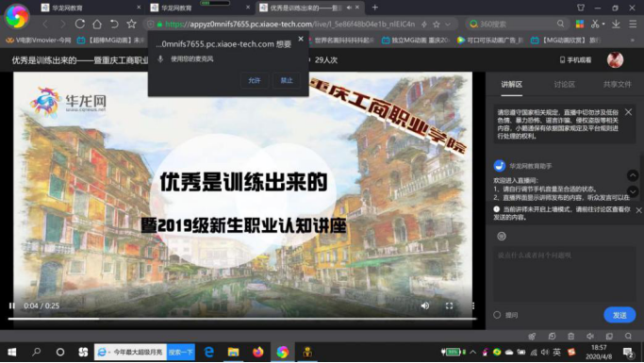Pause the video playback

pyautogui.click(x=12, y=305)
